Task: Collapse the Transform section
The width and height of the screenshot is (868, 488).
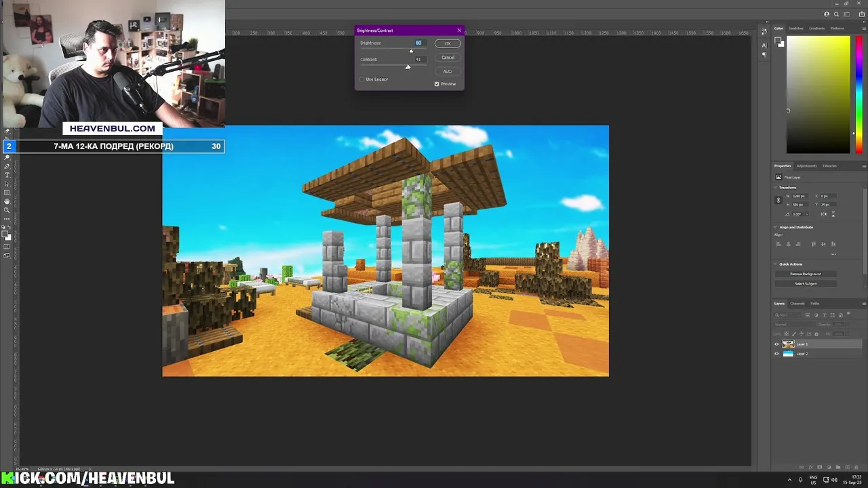Action: [775, 187]
